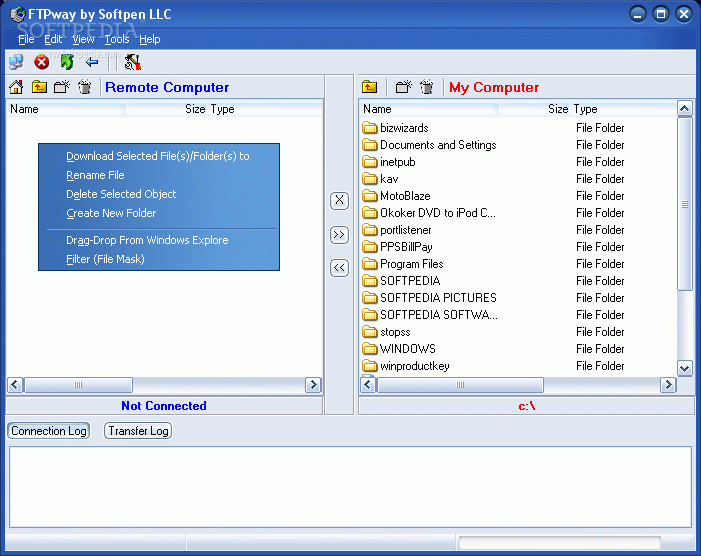The image size is (701, 556).
Task: Click My Computer Size column header
Action: [534, 109]
